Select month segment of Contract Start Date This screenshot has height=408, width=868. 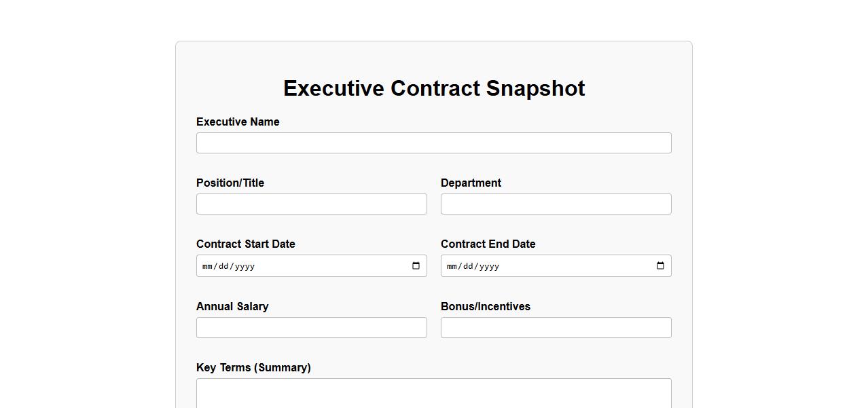207,266
